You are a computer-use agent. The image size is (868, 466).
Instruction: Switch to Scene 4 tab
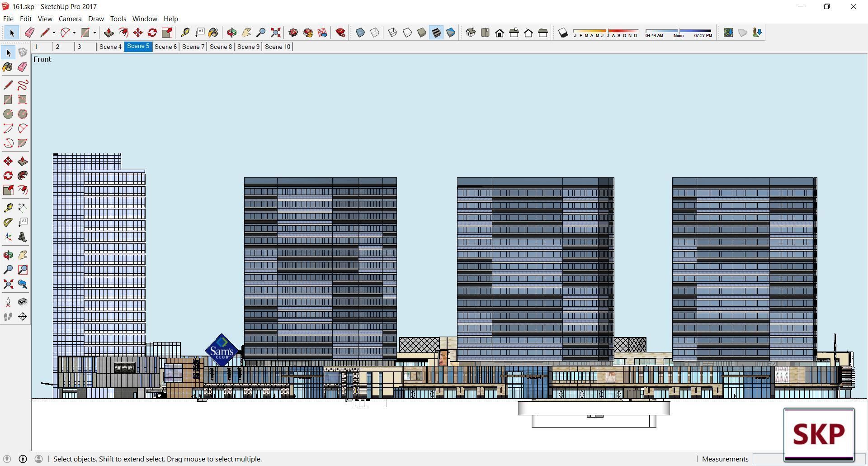[x=110, y=47]
